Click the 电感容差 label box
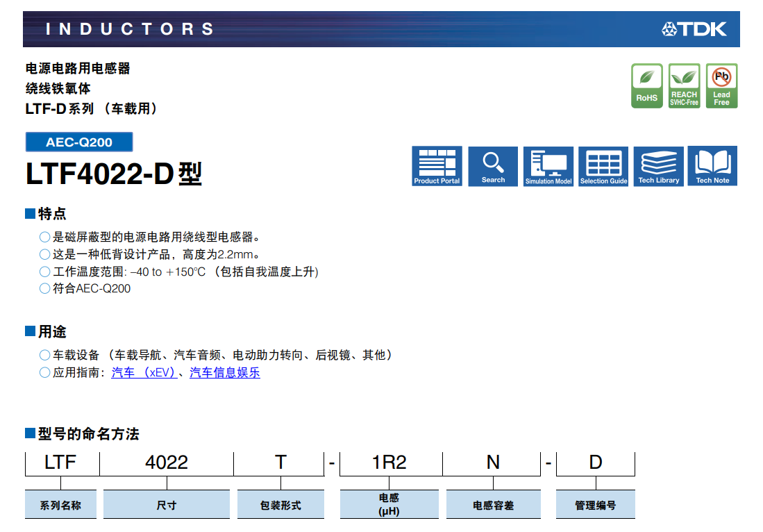 [x=494, y=505]
